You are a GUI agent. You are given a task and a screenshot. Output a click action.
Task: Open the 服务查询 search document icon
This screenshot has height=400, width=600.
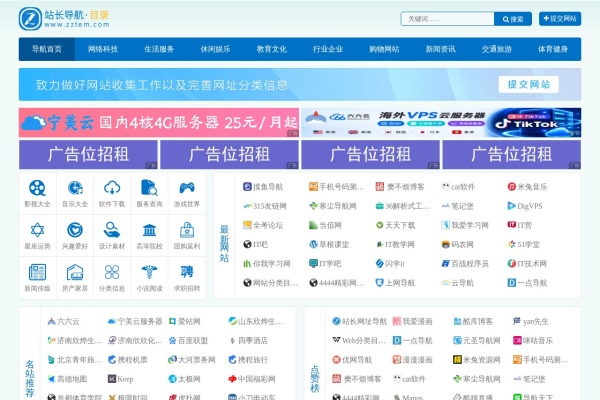coord(149,188)
